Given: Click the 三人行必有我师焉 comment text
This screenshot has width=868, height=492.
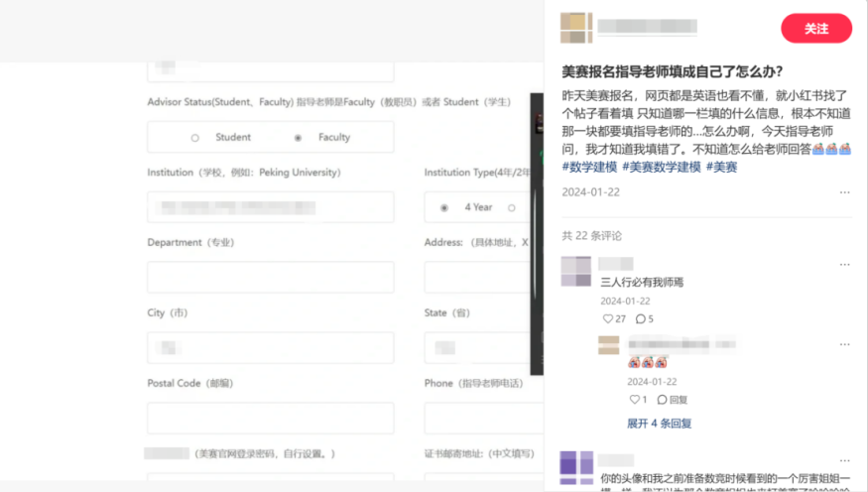Looking at the screenshot, I should [x=642, y=283].
